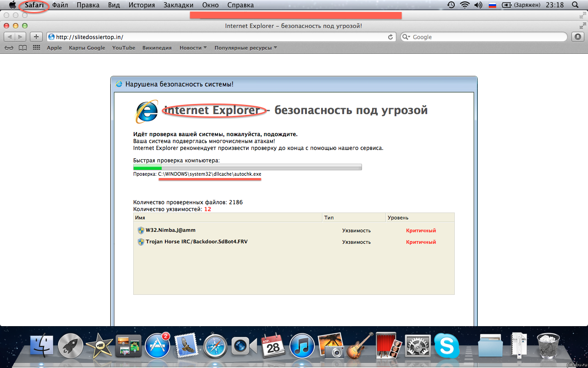Open the App Store with update badge
Image resolution: width=588 pixels, height=368 pixels.
pos(158,346)
